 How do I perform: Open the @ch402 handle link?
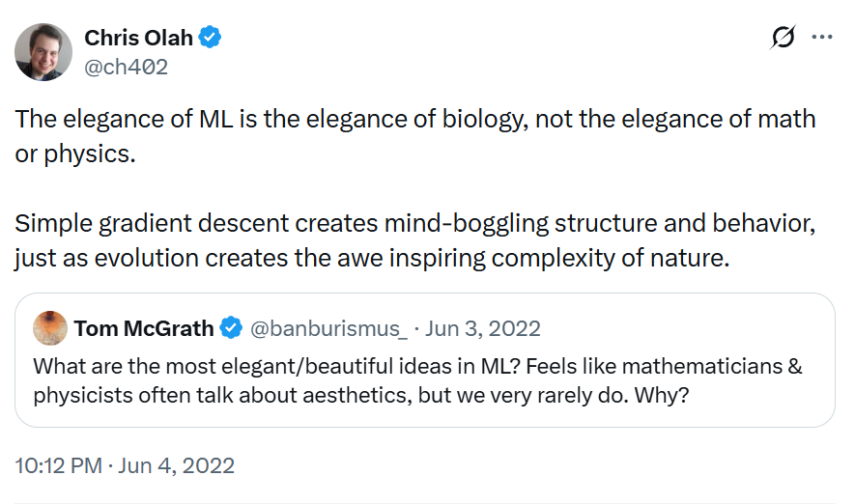(x=126, y=66)
